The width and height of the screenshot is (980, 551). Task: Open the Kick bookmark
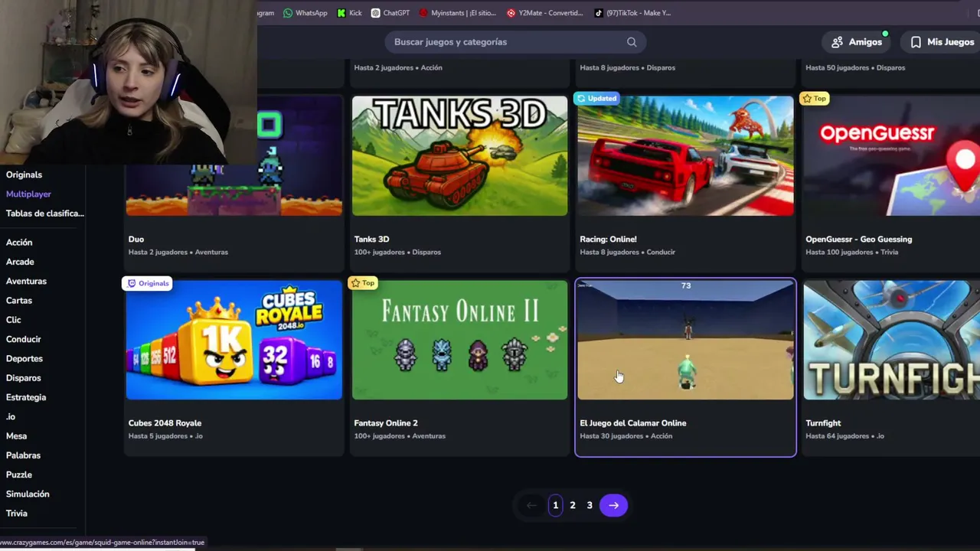(x=349, y=13)
